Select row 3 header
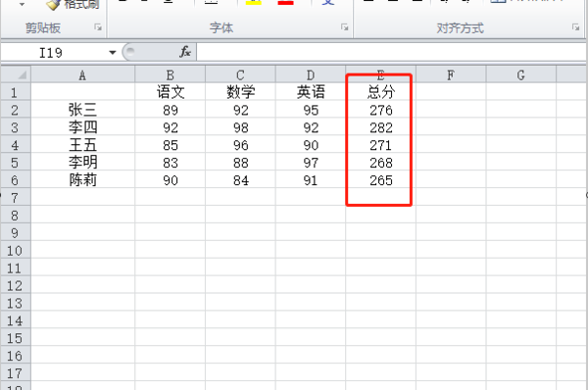The height and width of the screenshot is (390, 588). (16, 127)
